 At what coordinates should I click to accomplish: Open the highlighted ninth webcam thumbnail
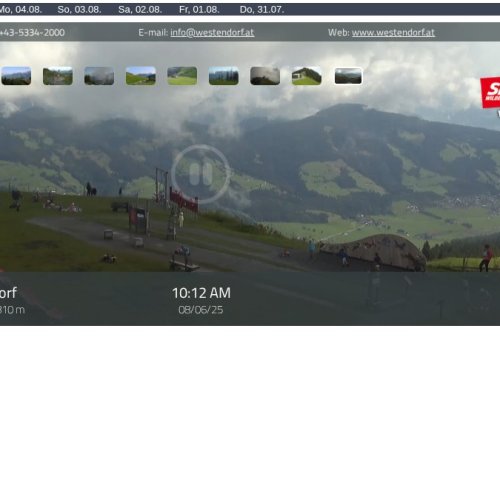coord(348,76)
